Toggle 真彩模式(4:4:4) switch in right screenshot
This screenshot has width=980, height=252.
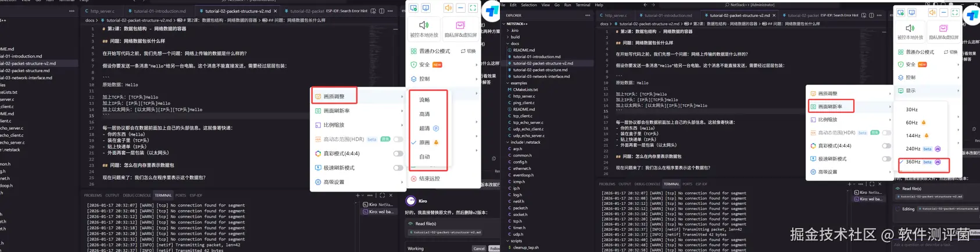point(886,145)
